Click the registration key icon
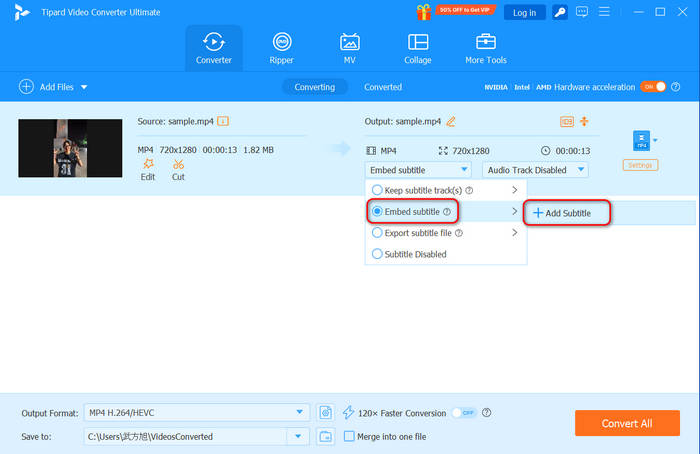This screenshot has height=454, width=700. 560,12
